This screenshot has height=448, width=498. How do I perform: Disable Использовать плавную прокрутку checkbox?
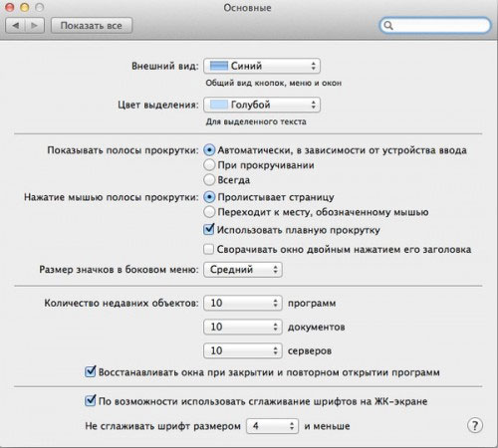[x=208, y=230]
